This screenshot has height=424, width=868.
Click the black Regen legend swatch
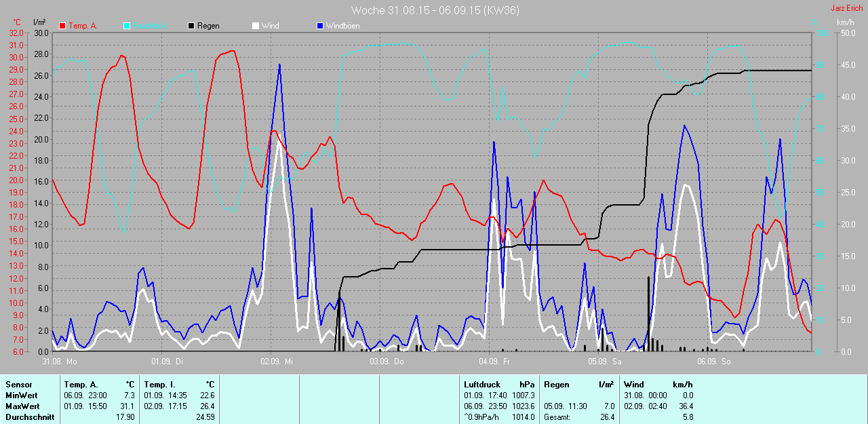point(191,26)
